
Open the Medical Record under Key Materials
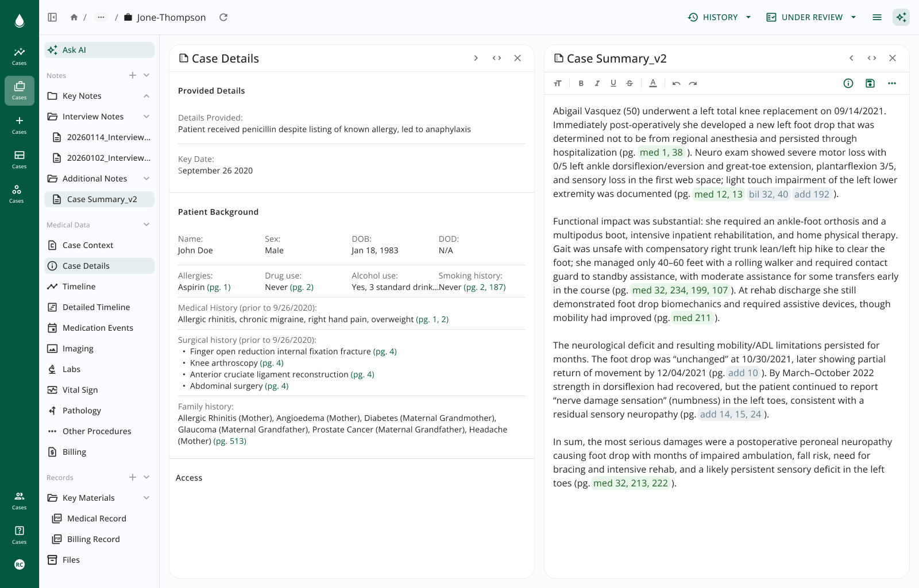[96, 519]
